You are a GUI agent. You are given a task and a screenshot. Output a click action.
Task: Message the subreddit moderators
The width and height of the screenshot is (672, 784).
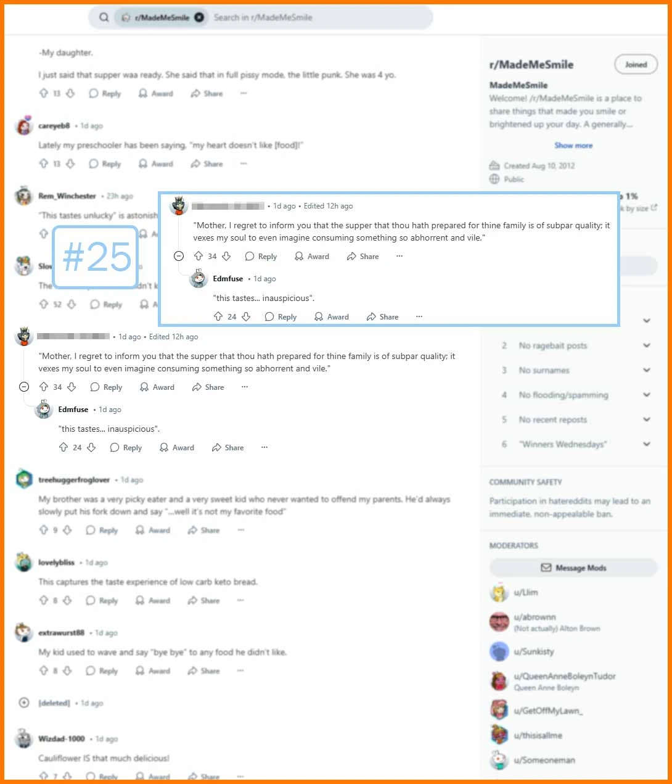pos(573,567)
